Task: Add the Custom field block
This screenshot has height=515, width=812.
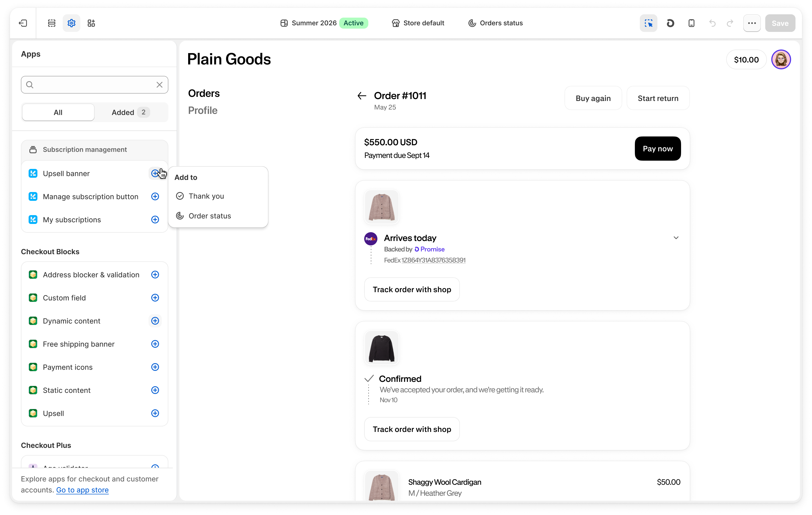Action: pos(155,297)
